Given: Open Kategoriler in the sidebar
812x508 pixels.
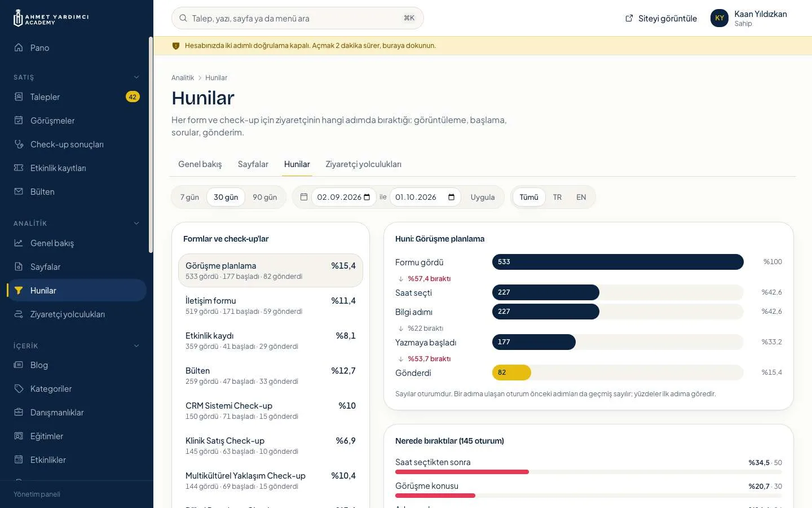Looking at the screenshot, I should [x=77, y=389].
